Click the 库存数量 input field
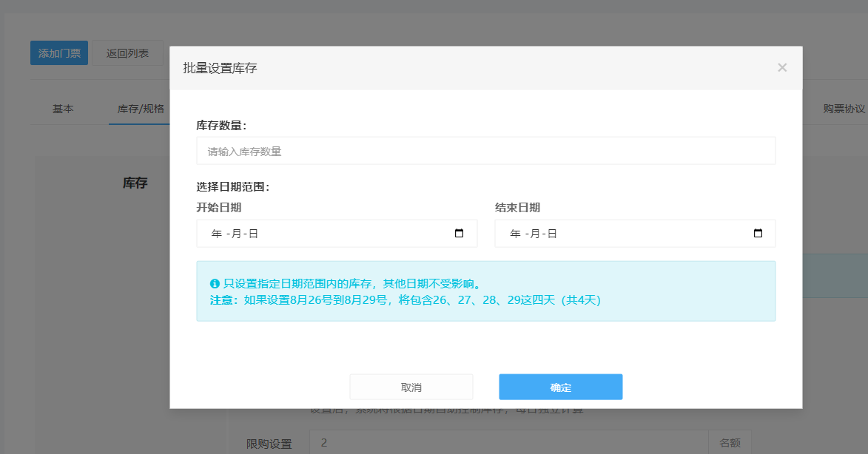The image size is (868, 454). coord(485,151)
